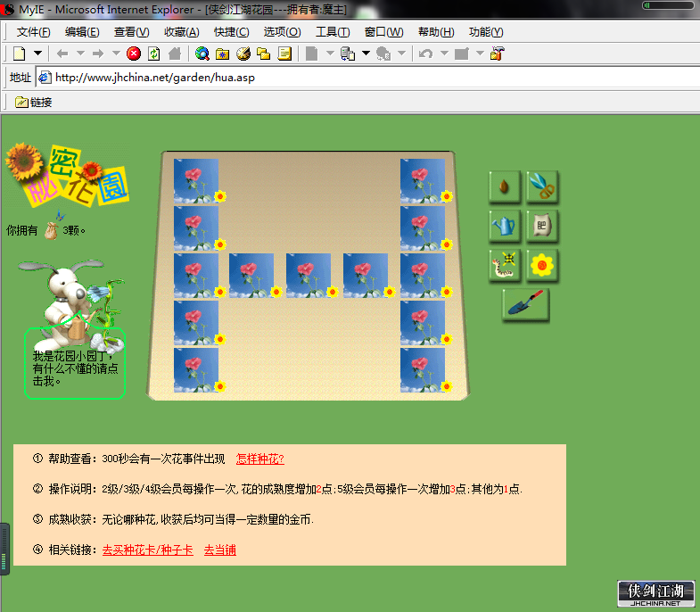The height and width of the screenshot is (612, 700).
Task: Click the seed bag icon beside 3颗
Action: (x=52, y=230)
